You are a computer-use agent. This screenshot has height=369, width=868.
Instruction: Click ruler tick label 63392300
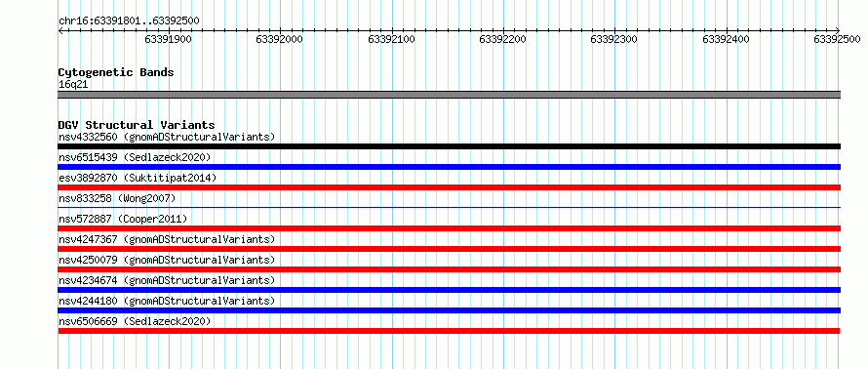point(614,39)
